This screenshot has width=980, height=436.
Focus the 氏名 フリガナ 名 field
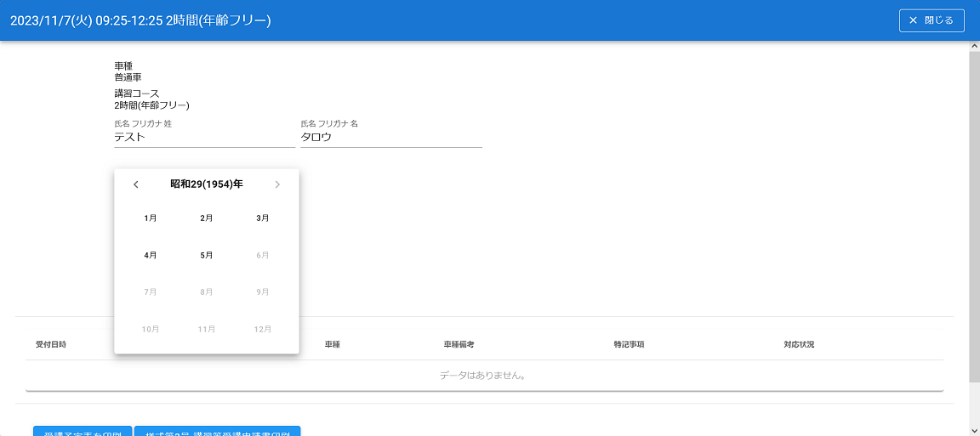[390, 137]
